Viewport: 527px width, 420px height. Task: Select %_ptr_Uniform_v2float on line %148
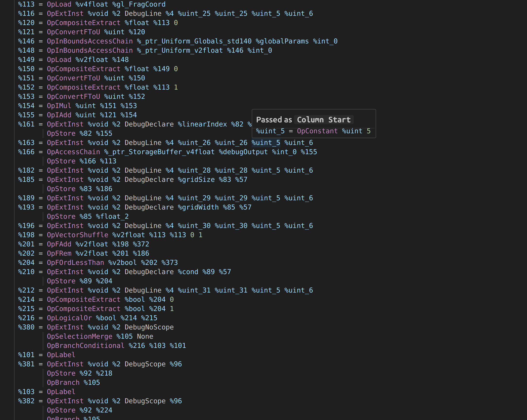pos(180,50)
